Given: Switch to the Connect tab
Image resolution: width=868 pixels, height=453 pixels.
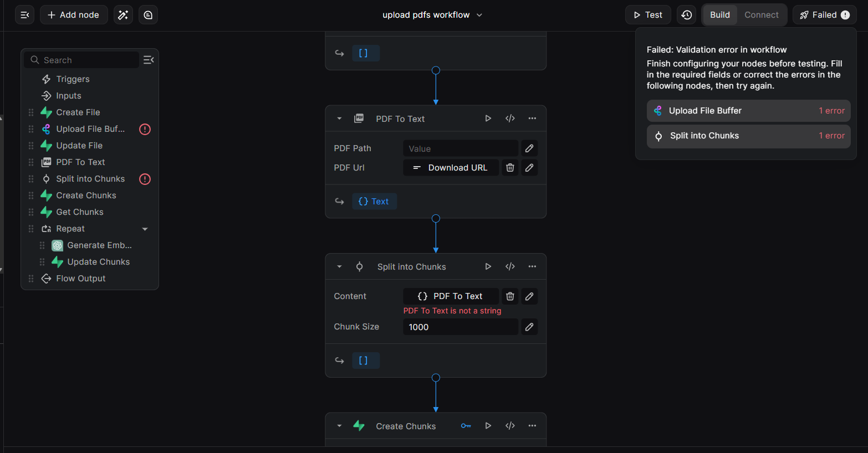Looking at the screenshot, I should point(762,15).
